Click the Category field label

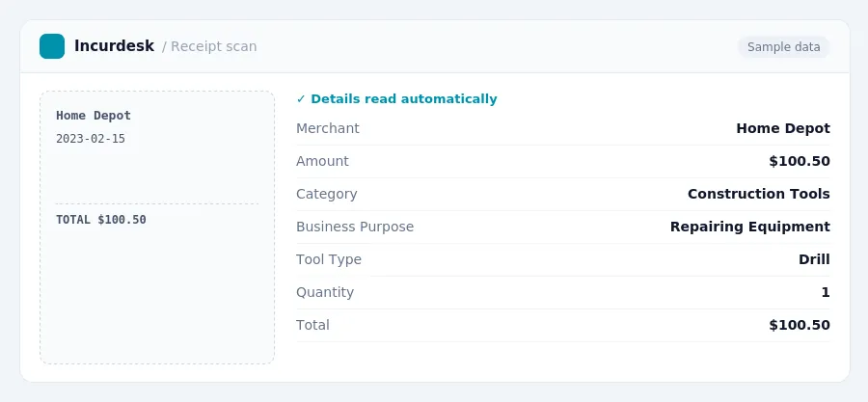(x=327, y=194)
